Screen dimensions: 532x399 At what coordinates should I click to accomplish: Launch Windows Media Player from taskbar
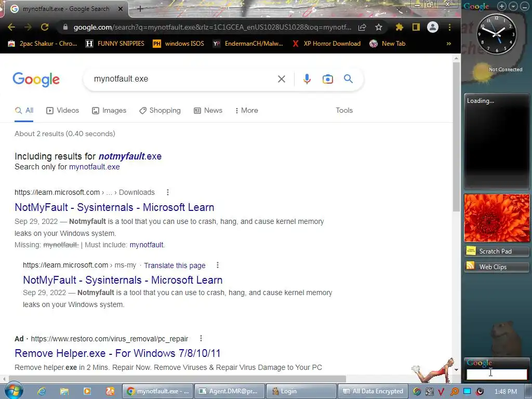87,391
